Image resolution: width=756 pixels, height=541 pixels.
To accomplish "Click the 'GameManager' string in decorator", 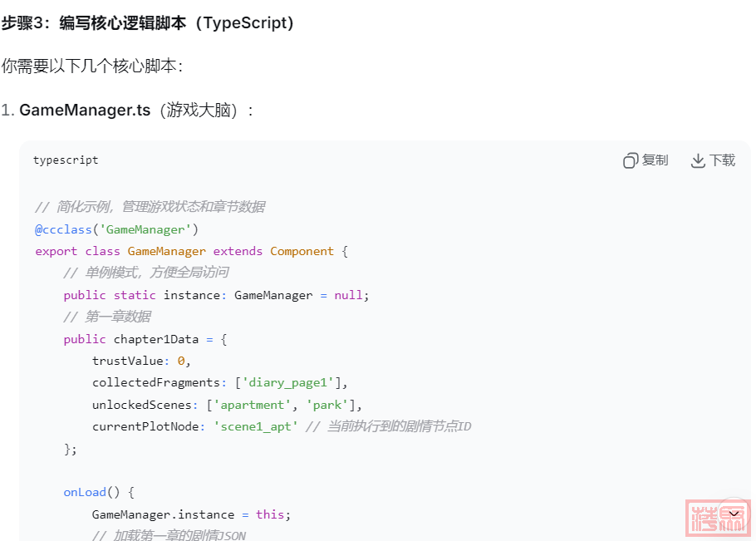I will pos(145,229).
